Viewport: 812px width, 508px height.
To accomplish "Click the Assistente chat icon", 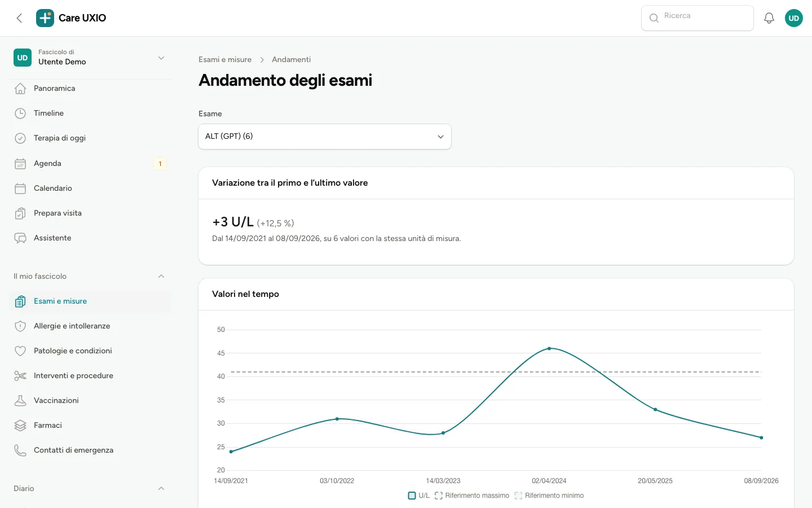I will click(20, 238).
